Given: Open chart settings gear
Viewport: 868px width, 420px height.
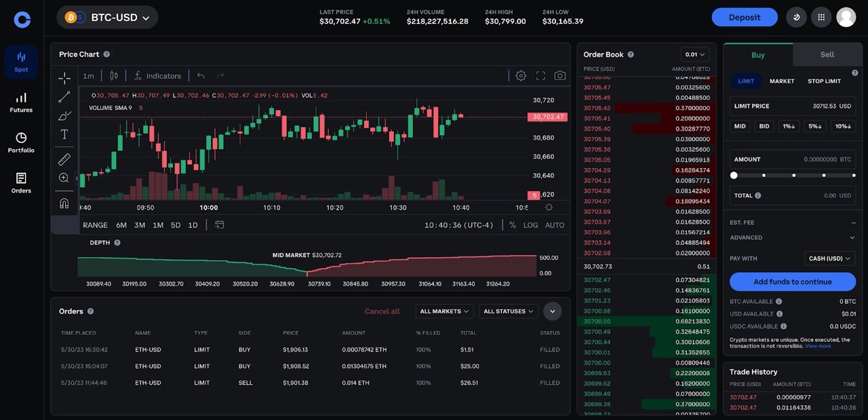Looking at the screenshot, I should [x=521, y=76].
